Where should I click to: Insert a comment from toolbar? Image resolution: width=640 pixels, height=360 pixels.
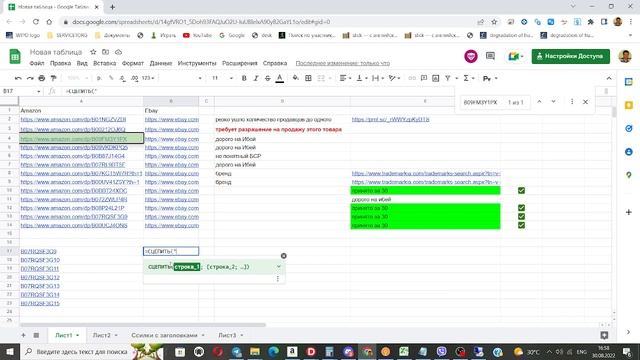pyautogui.click(x=424, y=78)
